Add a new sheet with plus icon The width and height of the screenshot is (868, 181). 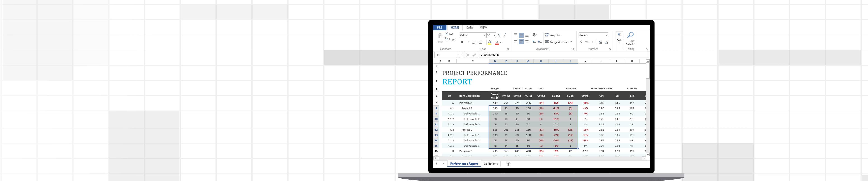pos(508,164)
